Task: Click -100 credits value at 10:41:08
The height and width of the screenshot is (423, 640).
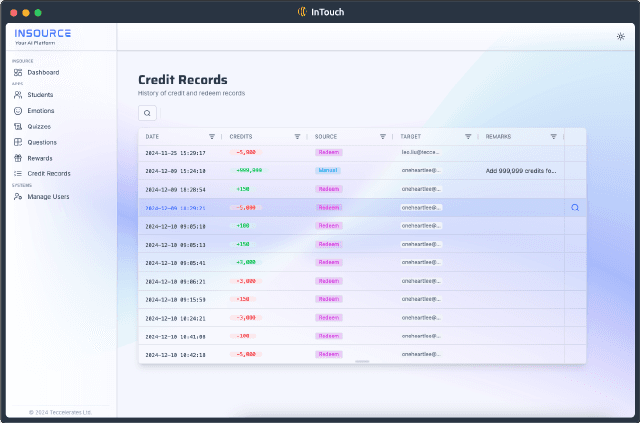Action: pos(243,336)
